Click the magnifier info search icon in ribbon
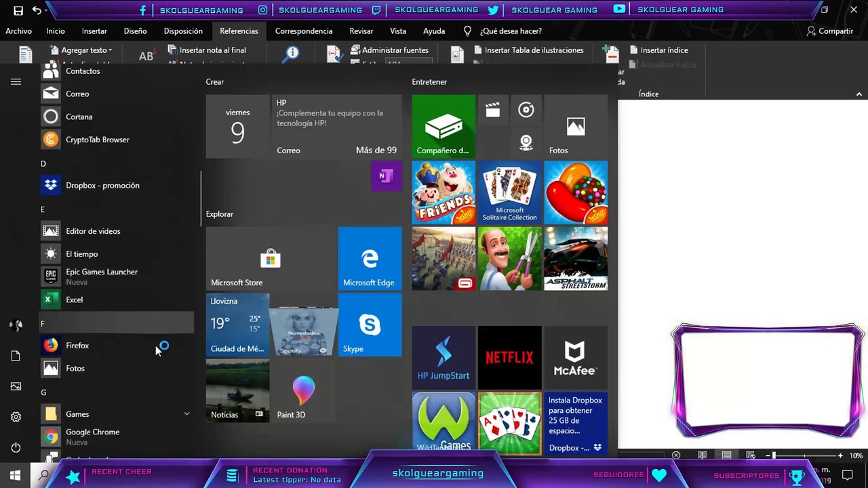 point(291,54)
